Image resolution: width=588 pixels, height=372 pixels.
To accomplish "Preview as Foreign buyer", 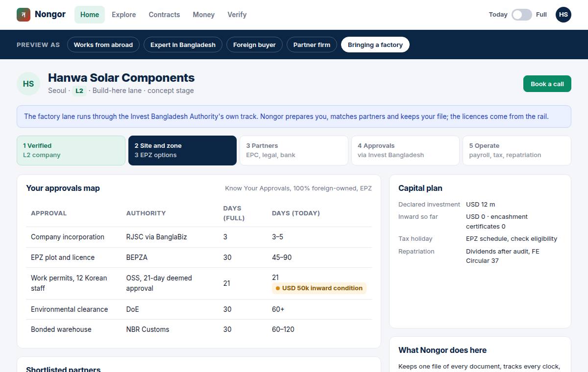I will 254,45.
